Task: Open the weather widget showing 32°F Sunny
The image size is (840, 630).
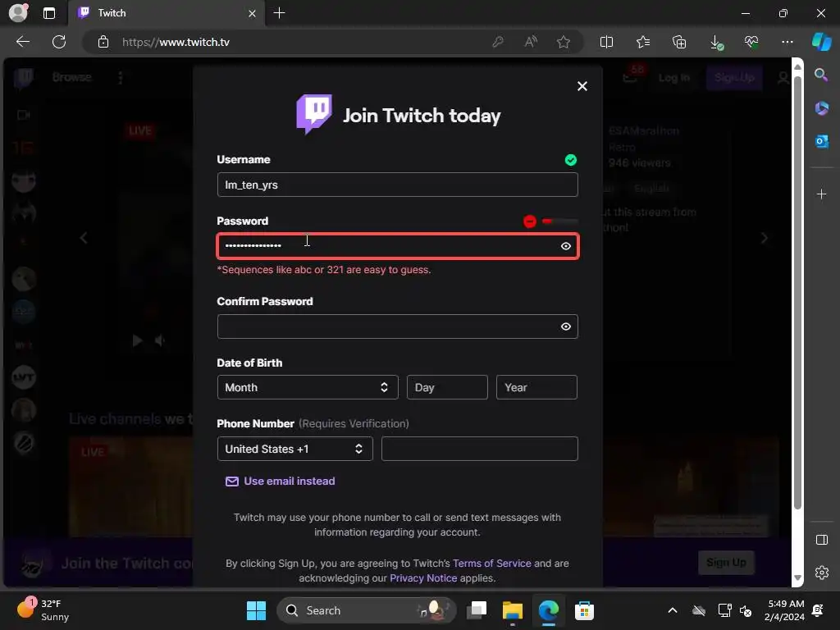Action: click(x=43, y=609)
